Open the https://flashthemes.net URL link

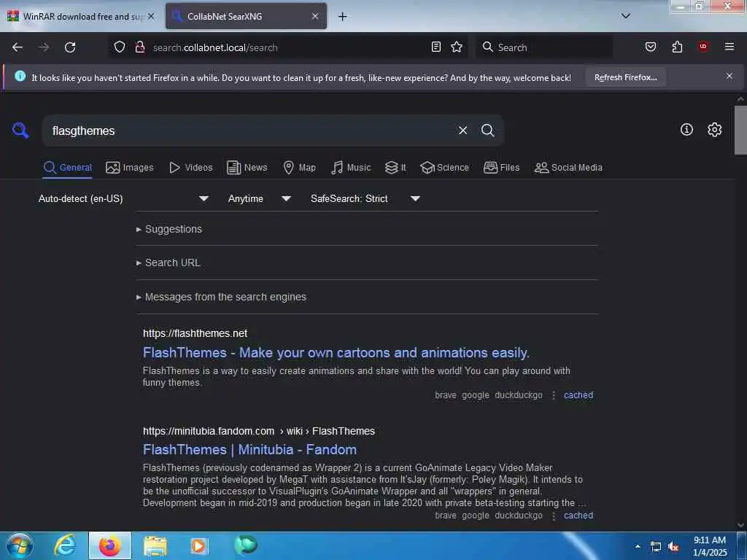click(x=195, y=333)
